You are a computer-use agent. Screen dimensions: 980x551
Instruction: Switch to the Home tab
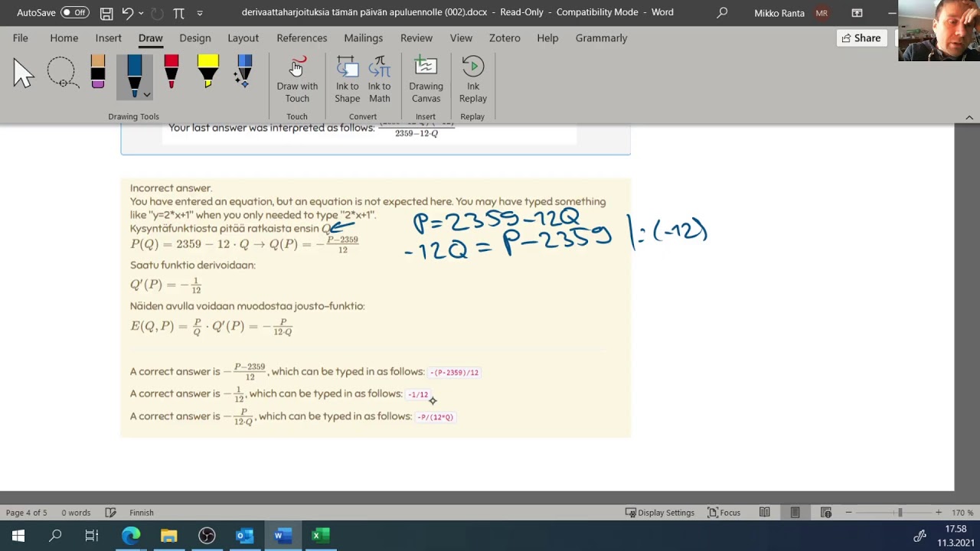[x=64, y=37]
